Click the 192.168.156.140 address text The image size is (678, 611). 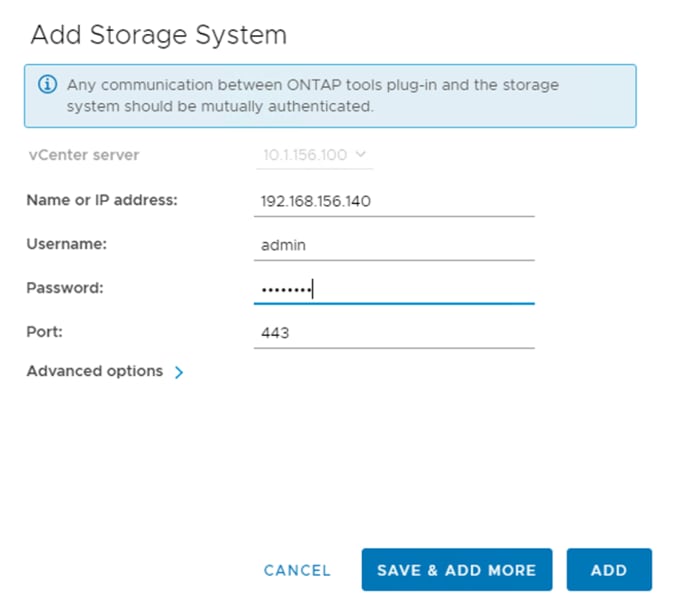point(315,201)
